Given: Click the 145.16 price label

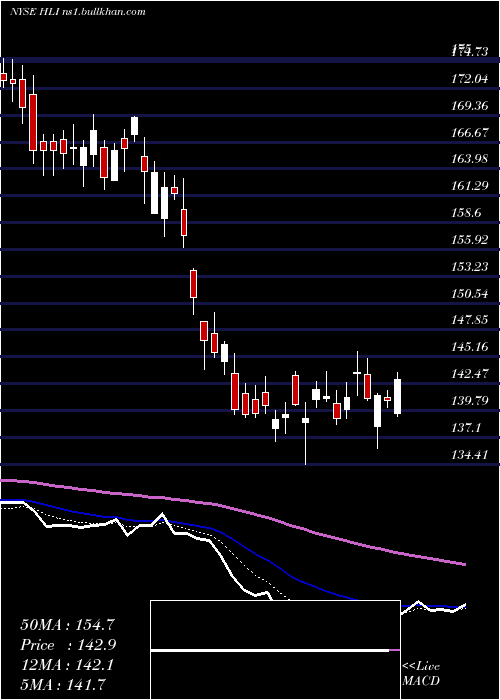Looking at the screenshot, I should click(469, 347).
